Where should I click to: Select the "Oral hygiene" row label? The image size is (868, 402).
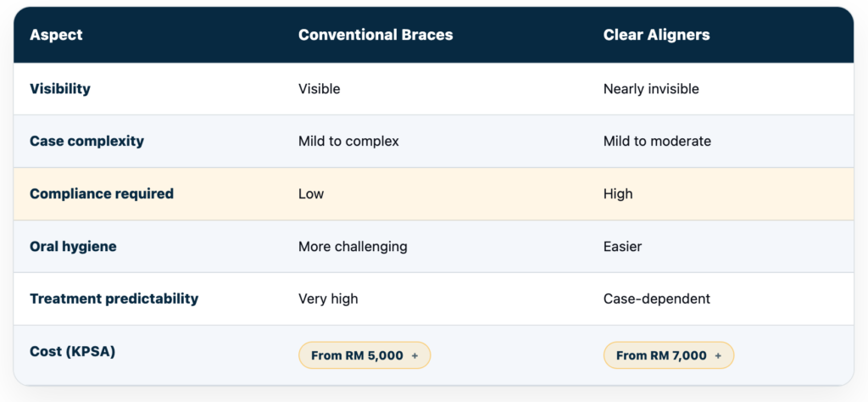73,246
